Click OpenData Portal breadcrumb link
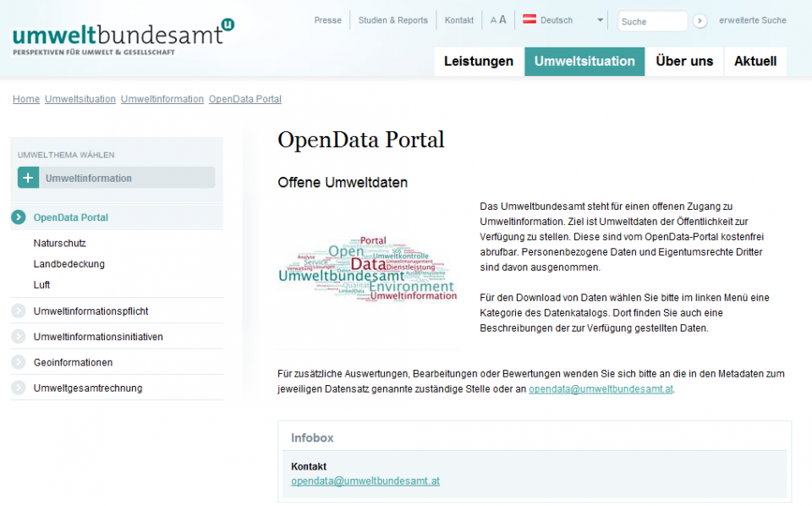Image resolution: width=812 pixels, height=506 pixels. click(x=245, y=99)
